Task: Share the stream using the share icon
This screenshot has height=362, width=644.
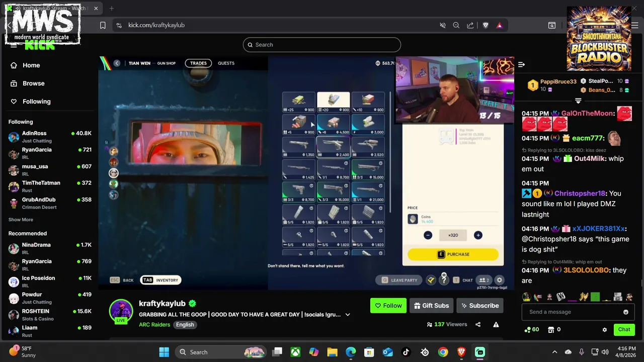Action: pyautogui.click(x=478, y=325)
